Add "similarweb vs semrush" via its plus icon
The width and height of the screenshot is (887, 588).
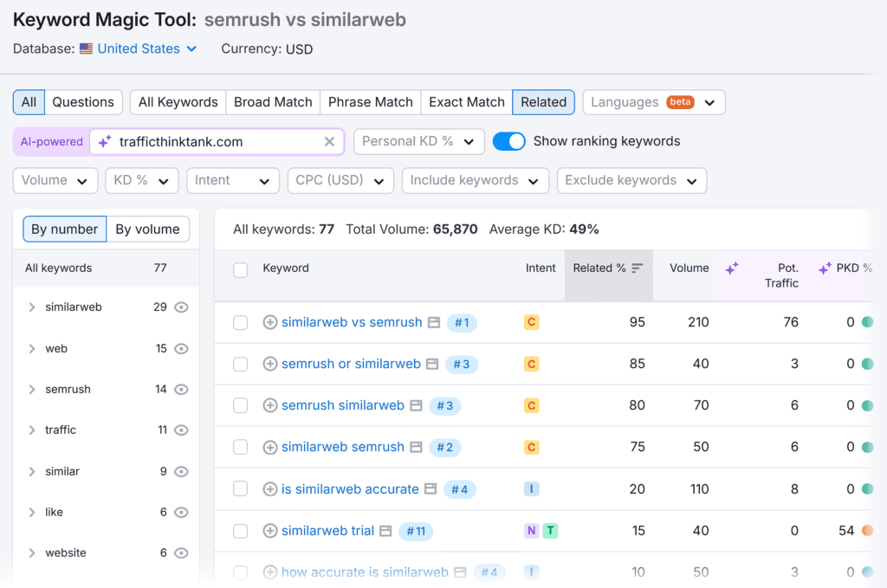[269, 322]
